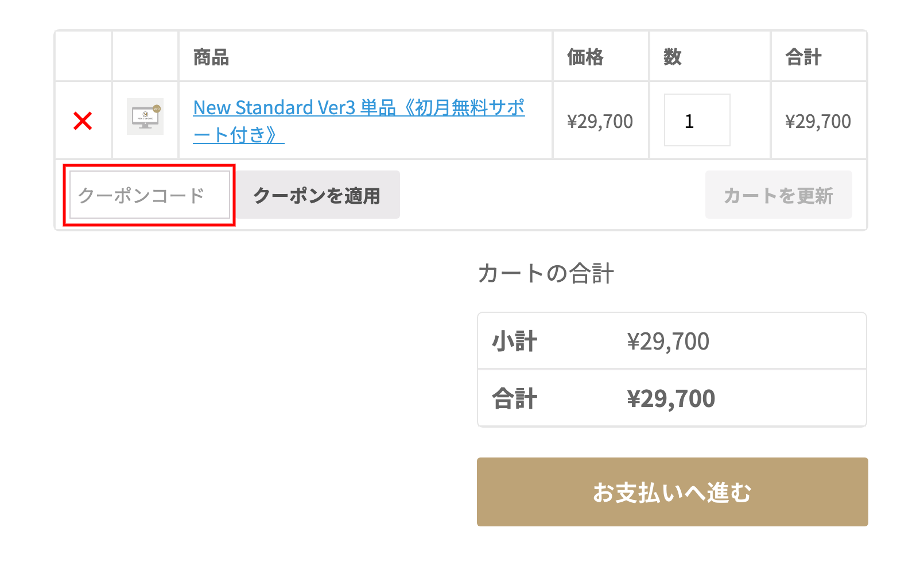924x570 pixels.
Task: Click the 商品 column header
Action: 211,57
